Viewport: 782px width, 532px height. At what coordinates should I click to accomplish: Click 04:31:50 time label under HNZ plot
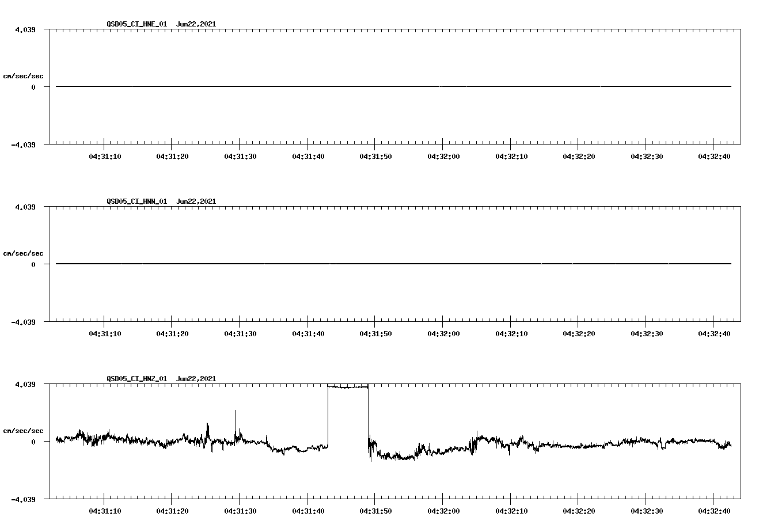coord(375,511)
